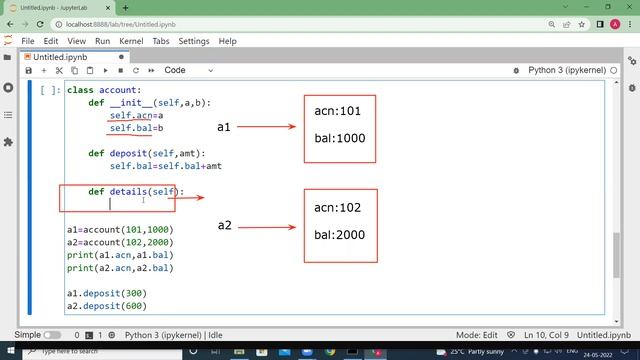Viewport: 640px width, 360px height.
Task: Expand the browser tab search chevron
Action: [565, 7]
